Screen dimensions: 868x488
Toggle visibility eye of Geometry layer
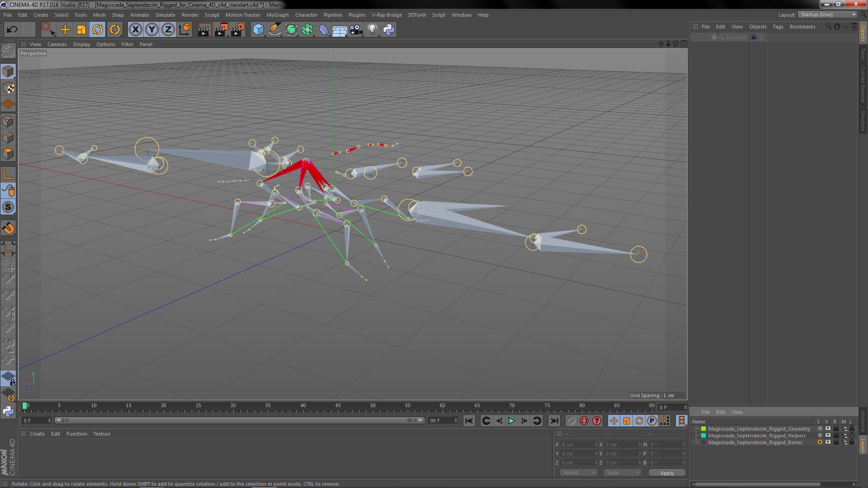pos(828,429)
